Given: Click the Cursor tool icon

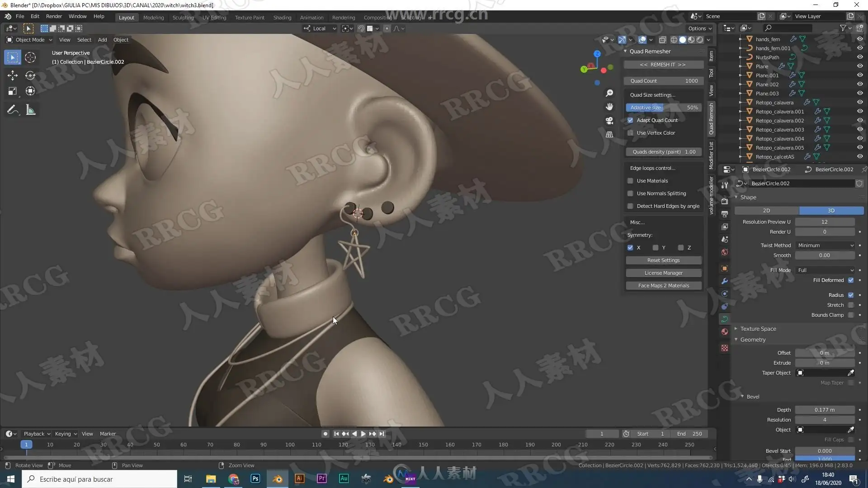Looking at the screenshot, I should tap(30, 57).
